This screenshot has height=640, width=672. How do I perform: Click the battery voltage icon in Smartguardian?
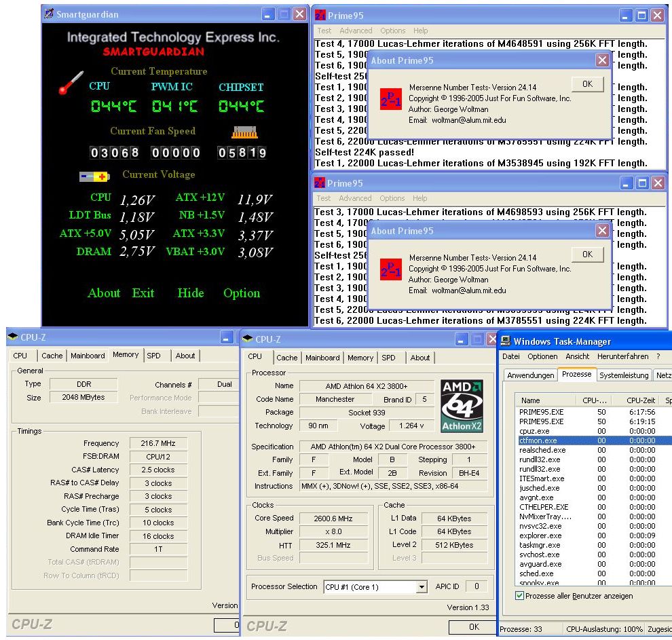(x=94, y=176)
